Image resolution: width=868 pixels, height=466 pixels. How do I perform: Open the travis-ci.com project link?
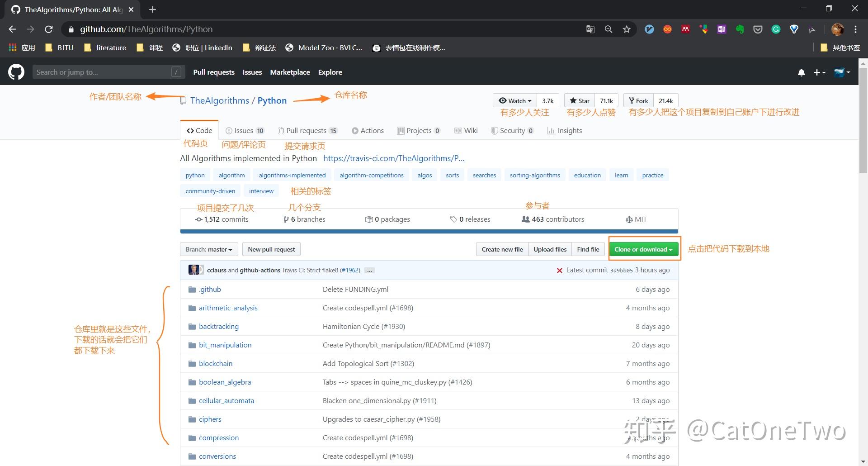(394, 158)
